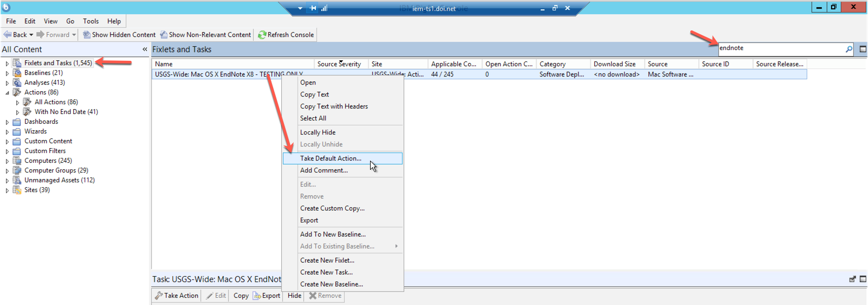Open the Edit menu
Viewport: 868px width, 305px height.
[30, 21]
